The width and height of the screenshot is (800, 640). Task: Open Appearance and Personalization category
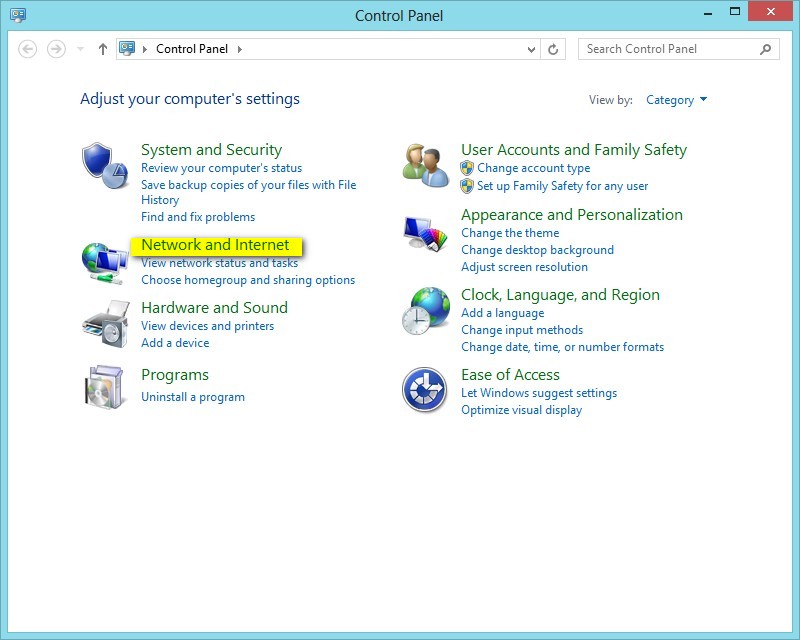(571, 215)
